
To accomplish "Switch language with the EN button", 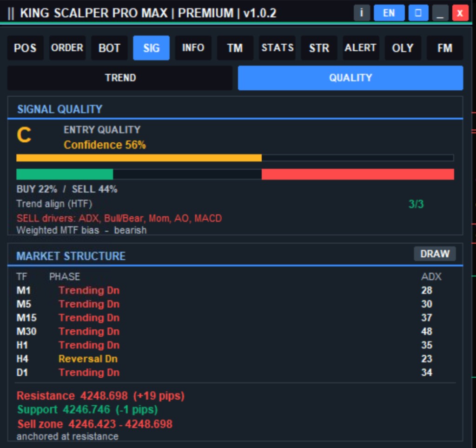I will [x=389, y=13].
